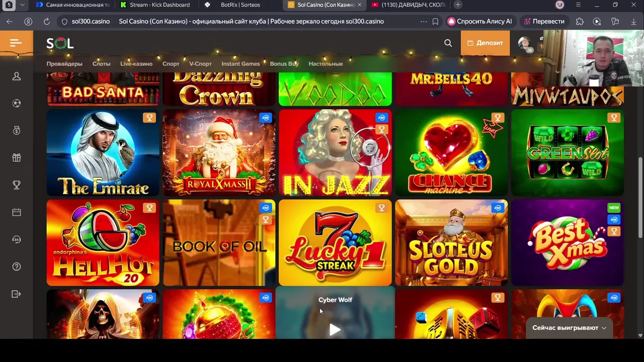Screen dimensions: 644x362
Task: Open the 'Live-казино' menu item
Action: pyautogui.click(x=136, y=64)
